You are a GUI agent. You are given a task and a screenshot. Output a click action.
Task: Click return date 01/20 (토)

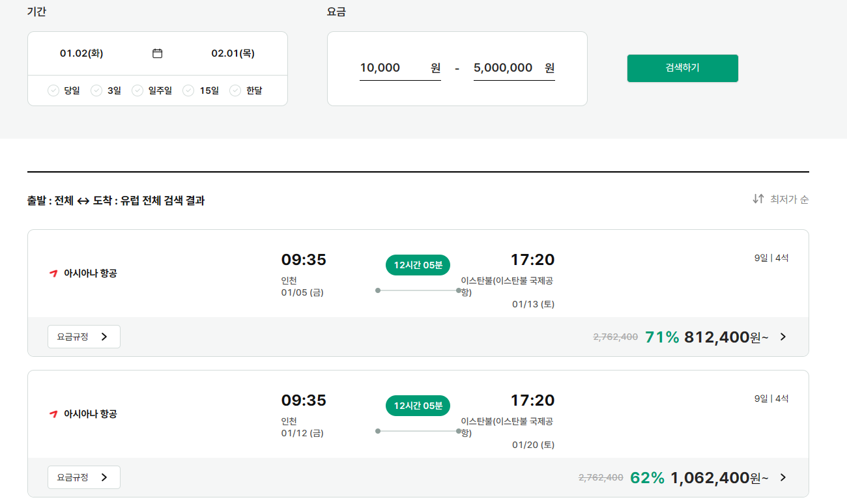(x=533, y=445)
